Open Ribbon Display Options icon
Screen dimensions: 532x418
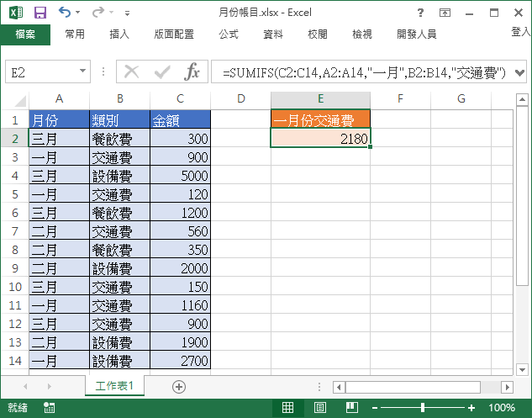445,13
